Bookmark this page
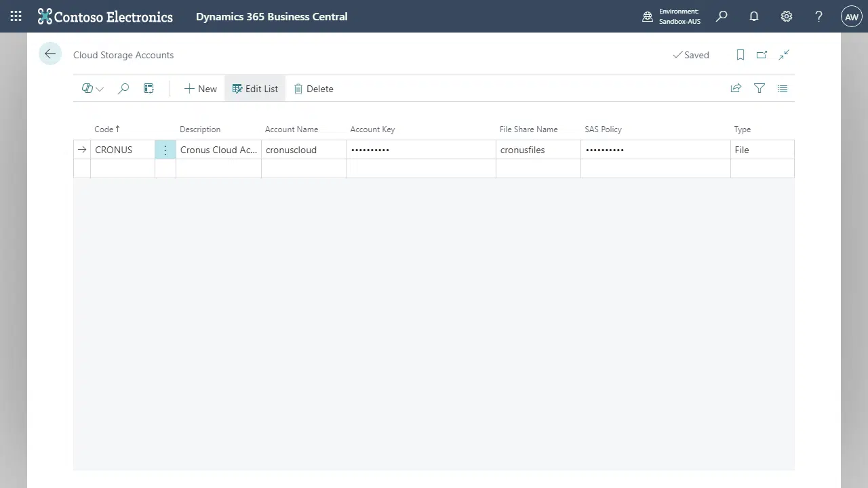 pyautogui.click(x=741, y=55)
